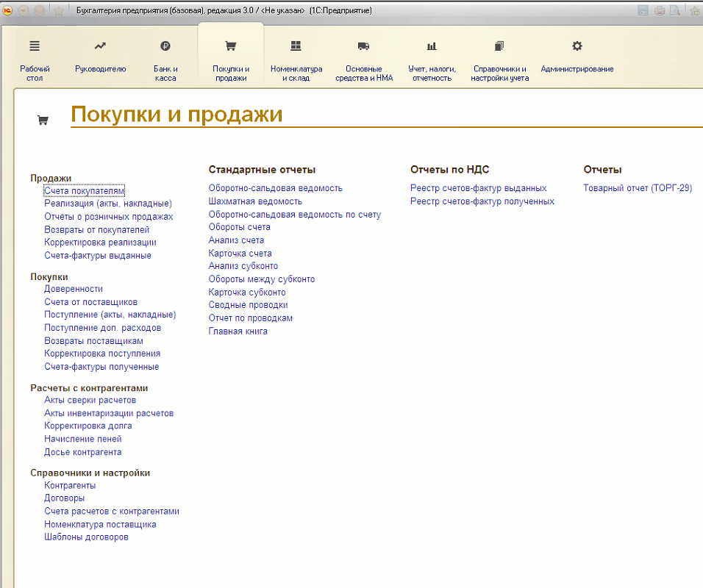
Task: Open Счета покупателям link
Action: coord(84,191)
